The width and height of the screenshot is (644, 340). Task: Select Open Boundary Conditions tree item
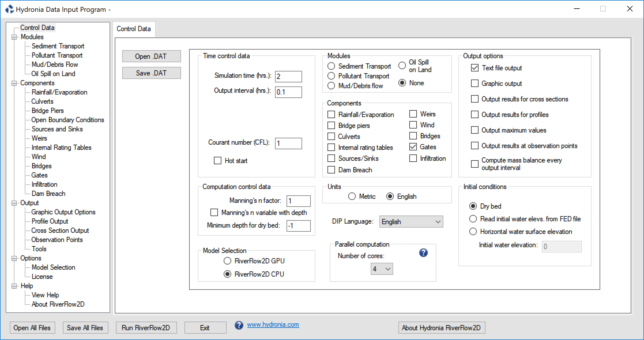(x=68, y=120)
